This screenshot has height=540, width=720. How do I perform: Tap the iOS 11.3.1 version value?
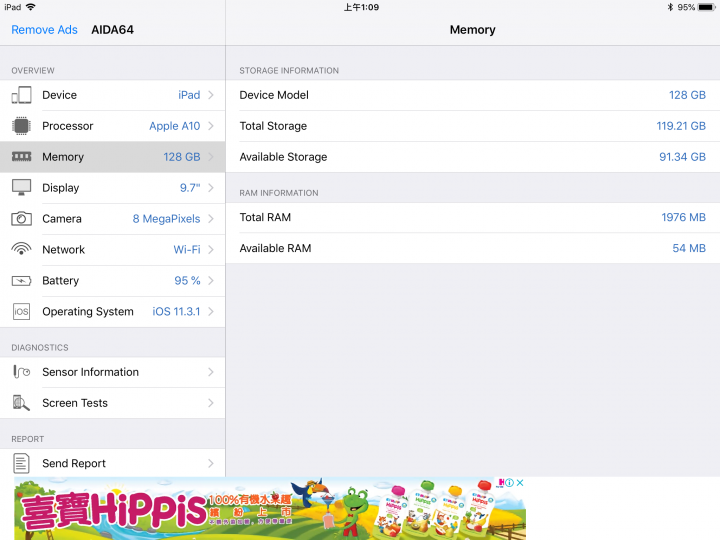click(176, 311)
